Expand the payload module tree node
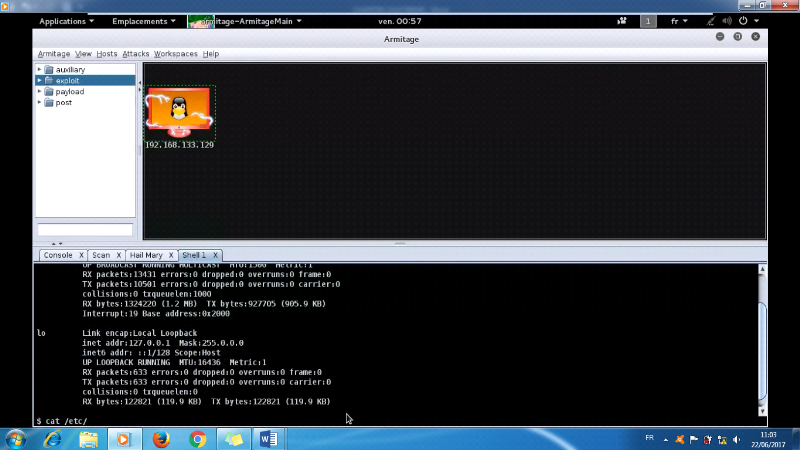The width and height of the screenshot is (800, 450). tap(40, 91)
